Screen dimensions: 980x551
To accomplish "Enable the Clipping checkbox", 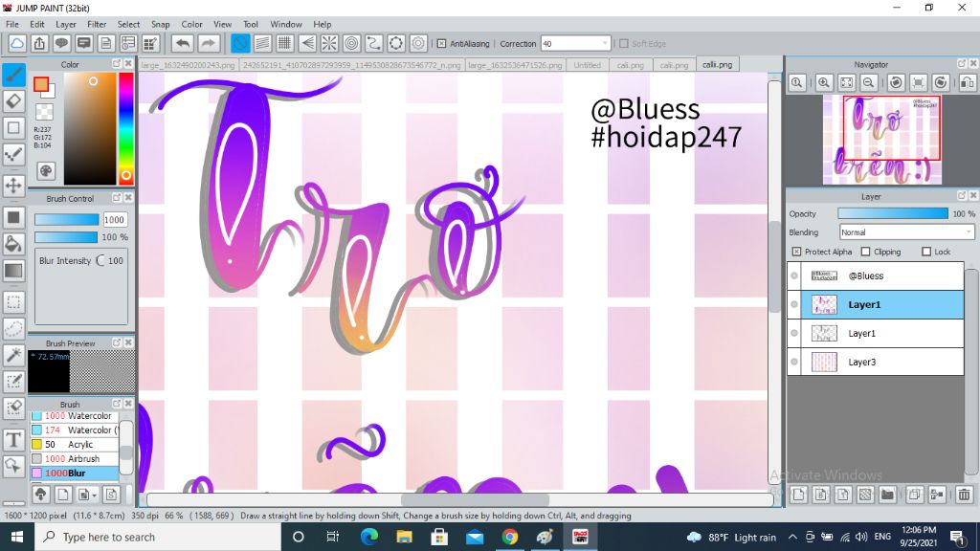I will coord(865,252).
